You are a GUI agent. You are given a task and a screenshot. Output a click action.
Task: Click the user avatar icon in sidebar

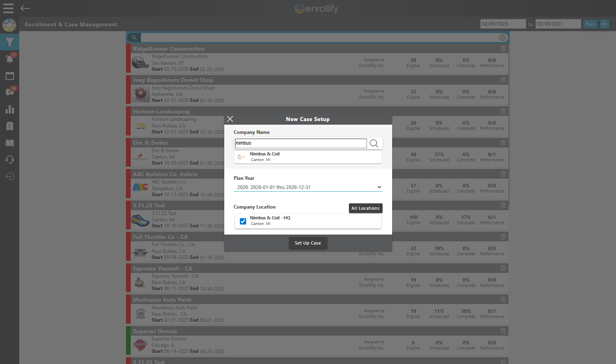tap(9, 25)
